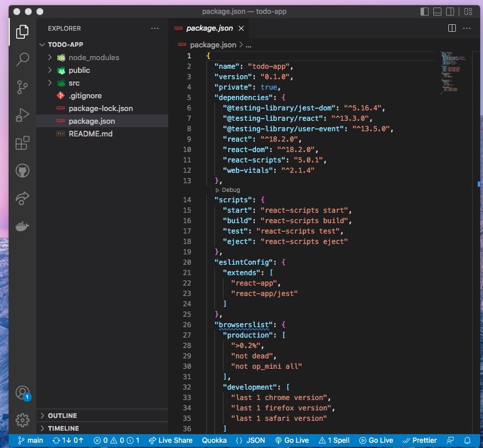Split the editor to the right
483x448 pixels.
452,28
